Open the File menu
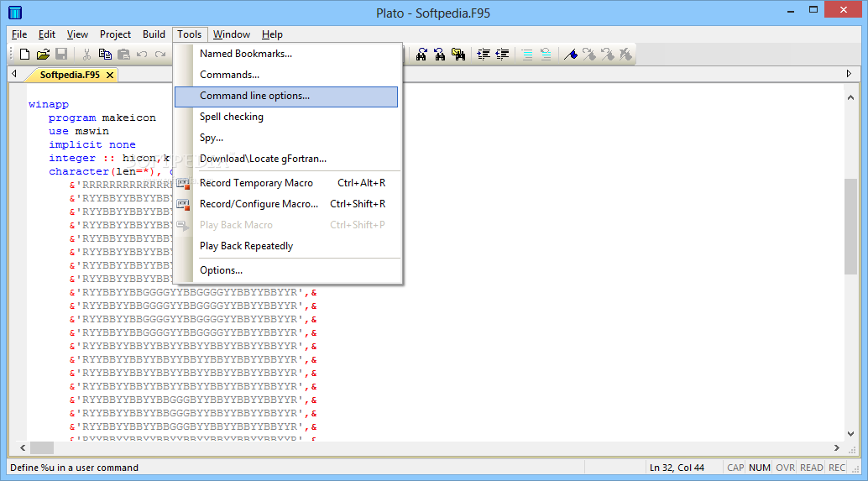Viewport: 868px width, 481px height. 19,34
